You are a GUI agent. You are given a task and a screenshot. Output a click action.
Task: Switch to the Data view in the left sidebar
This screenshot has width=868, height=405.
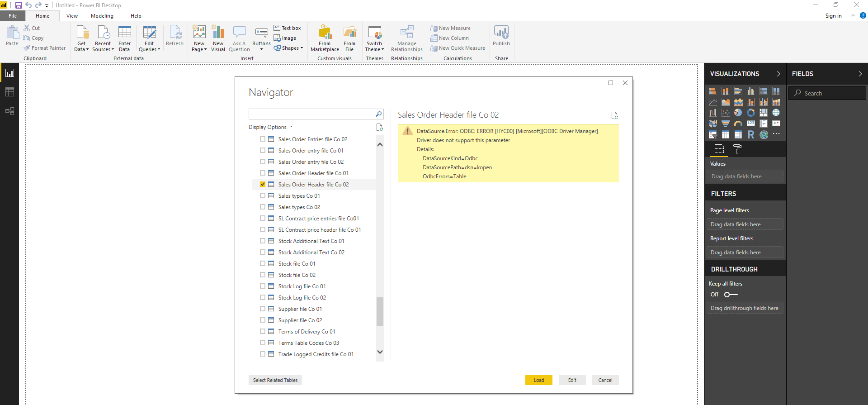coord(9,92)
